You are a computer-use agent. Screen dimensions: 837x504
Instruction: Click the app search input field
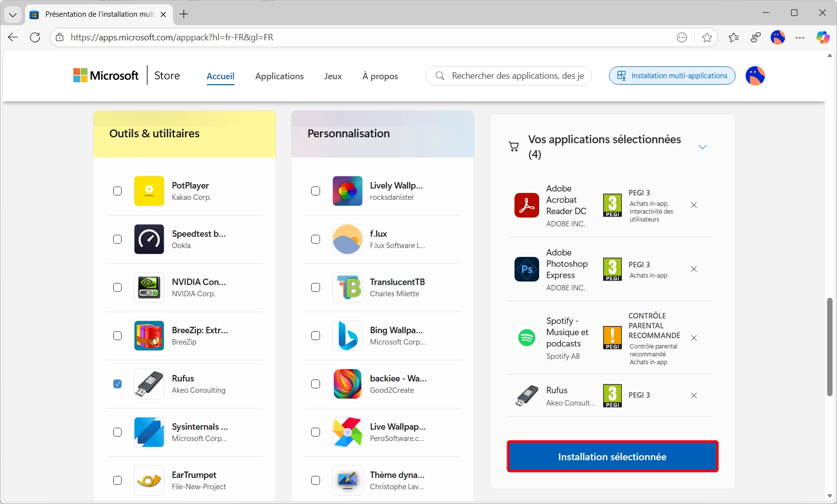point(517,76)
